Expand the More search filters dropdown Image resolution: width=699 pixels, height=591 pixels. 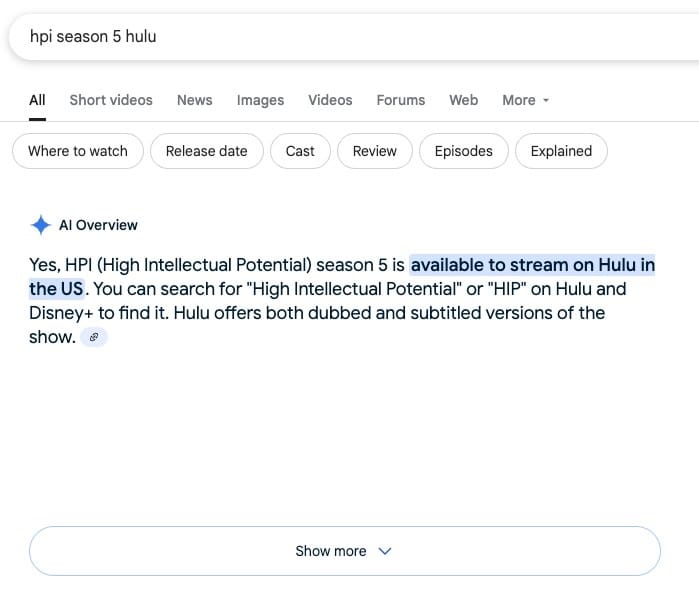526,100
